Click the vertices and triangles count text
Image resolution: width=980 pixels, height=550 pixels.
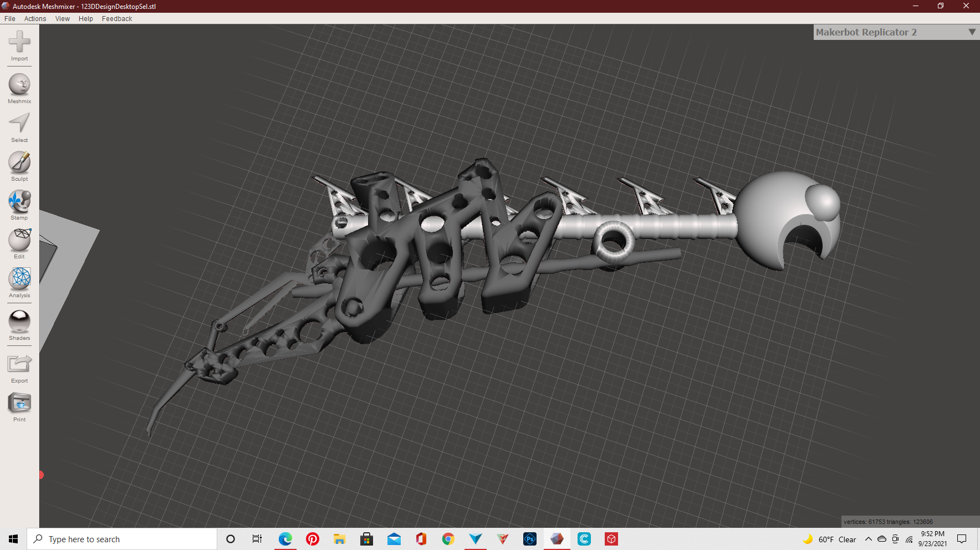tap(888, 522)
